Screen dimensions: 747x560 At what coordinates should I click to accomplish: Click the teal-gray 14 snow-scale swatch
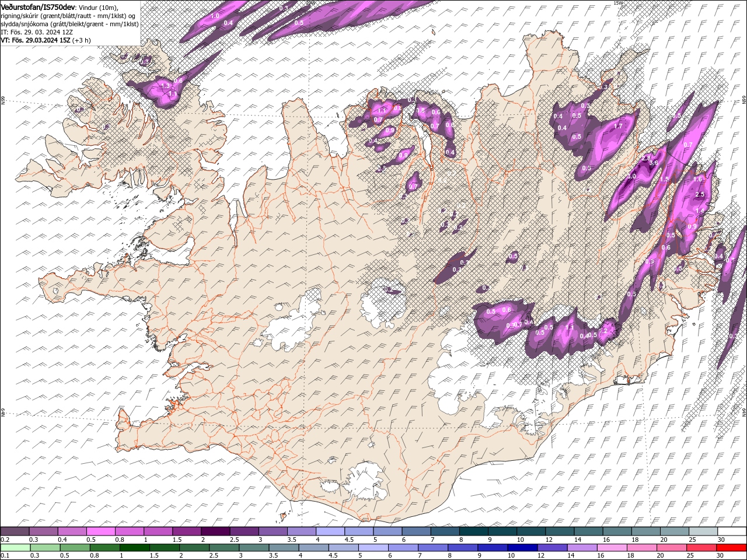(588, 531)
